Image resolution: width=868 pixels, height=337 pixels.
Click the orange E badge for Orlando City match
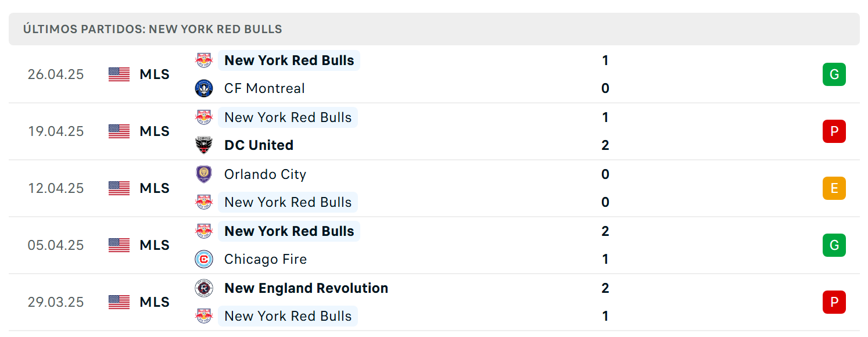pyautogui.click(x=834, y=188)
